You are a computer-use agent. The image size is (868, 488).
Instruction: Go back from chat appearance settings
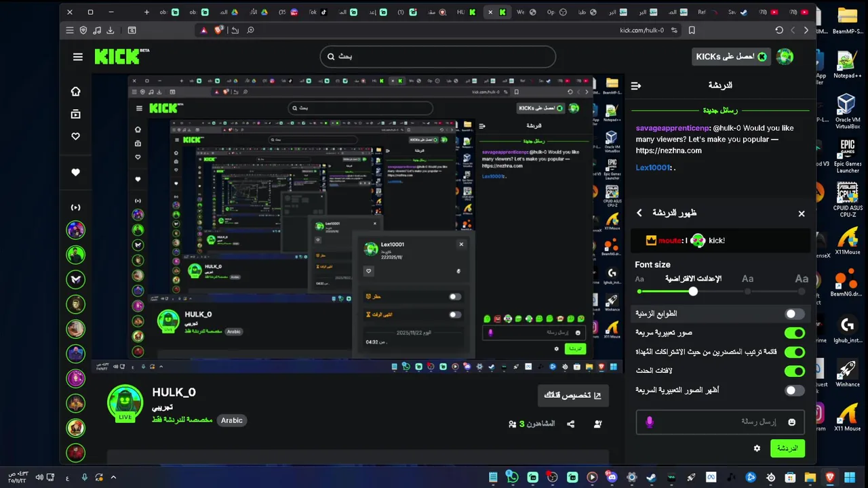[639, 213]
